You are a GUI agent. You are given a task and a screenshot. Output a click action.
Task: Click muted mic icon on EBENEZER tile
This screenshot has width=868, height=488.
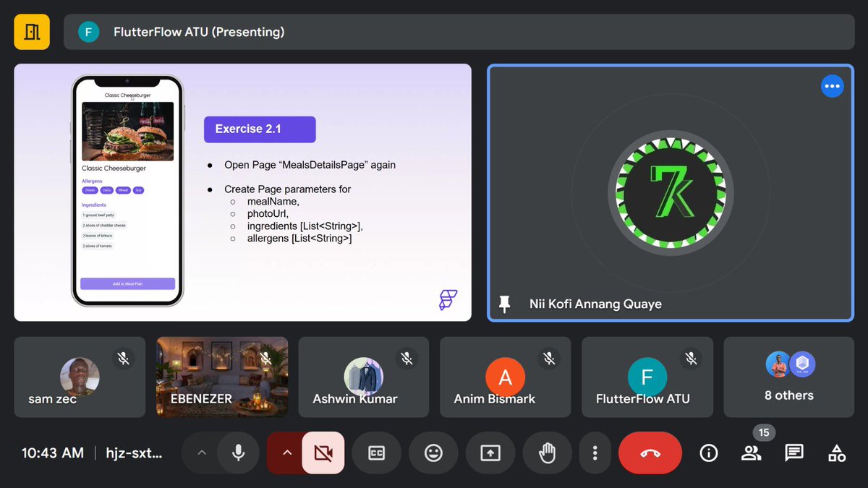coord(265,358)
